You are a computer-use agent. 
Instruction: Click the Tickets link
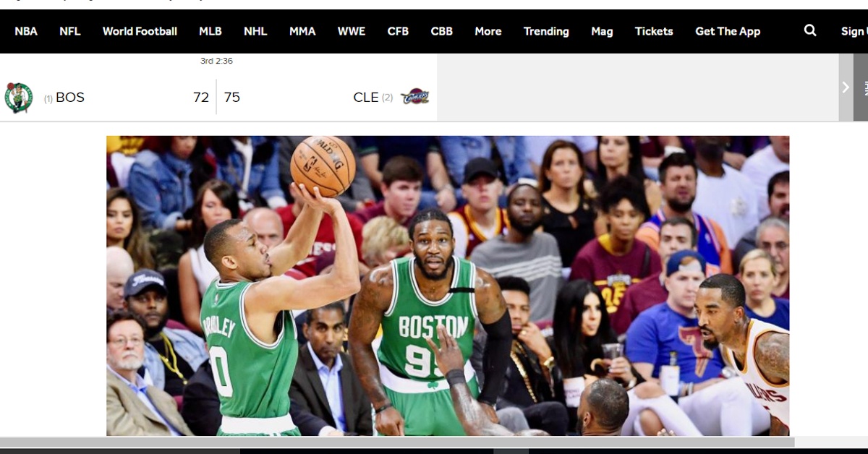coord(654,31)
